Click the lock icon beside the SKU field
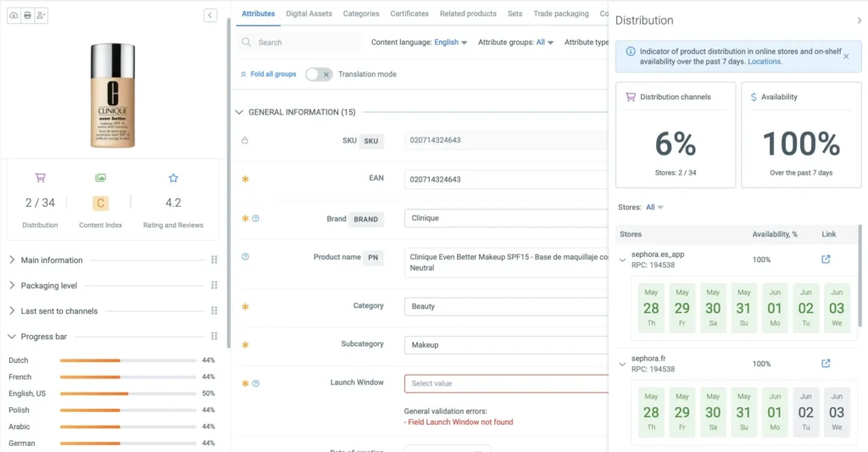868x452 pixels. click(x=245, y=140)
